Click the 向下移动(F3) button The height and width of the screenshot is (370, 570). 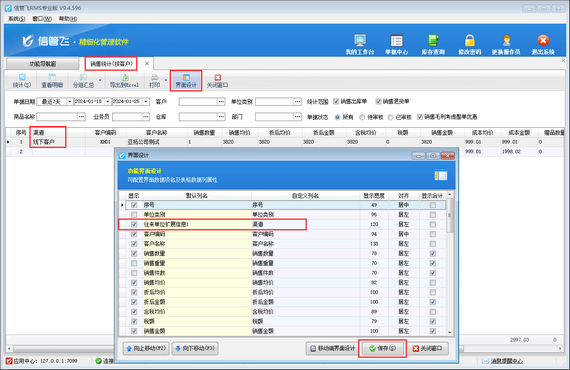point(195,349)
